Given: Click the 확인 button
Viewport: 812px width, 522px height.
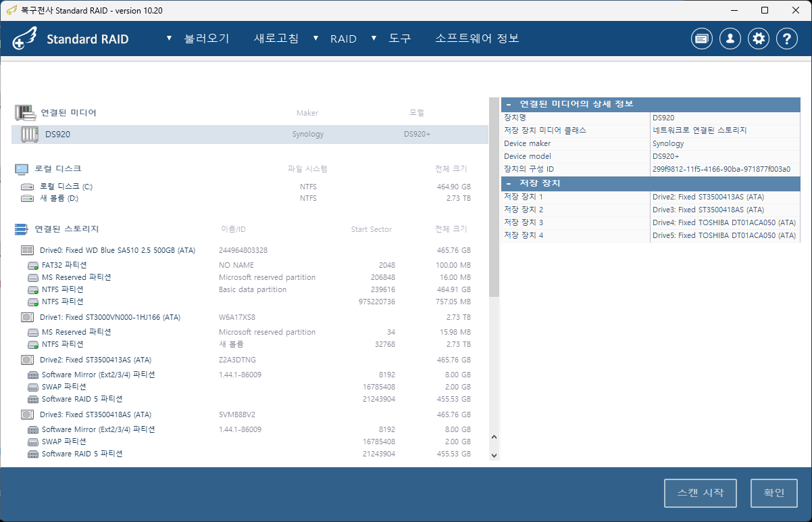Looking at the screenshot, I should click(774, 493).
